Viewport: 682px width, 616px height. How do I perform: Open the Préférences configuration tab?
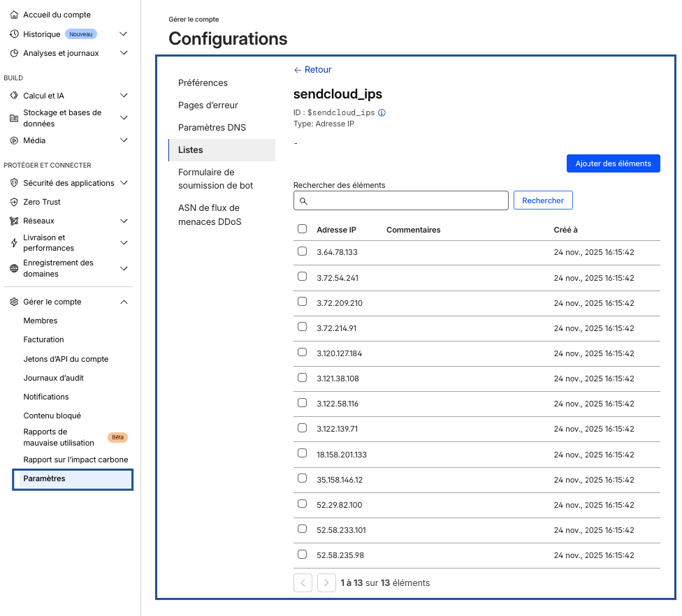[x=222, y=83]
